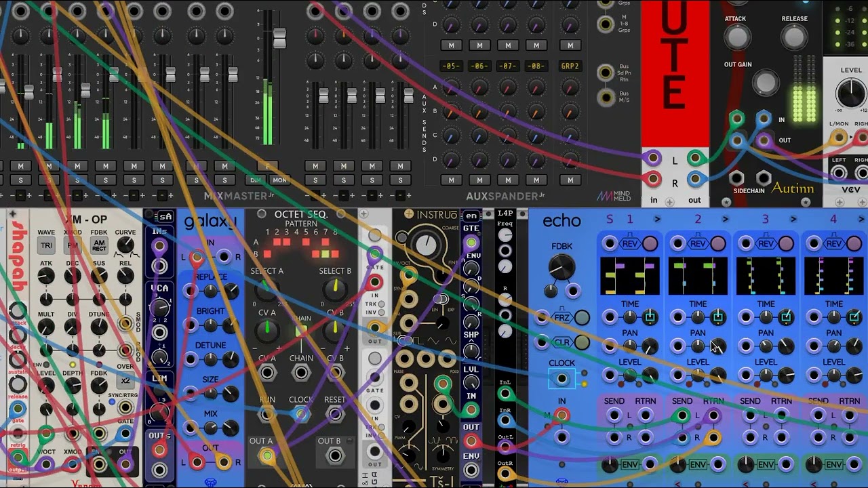
Task: Click the TRI waveform button on XM-OP
Action: pyautogui.click(x=46, y=245)
